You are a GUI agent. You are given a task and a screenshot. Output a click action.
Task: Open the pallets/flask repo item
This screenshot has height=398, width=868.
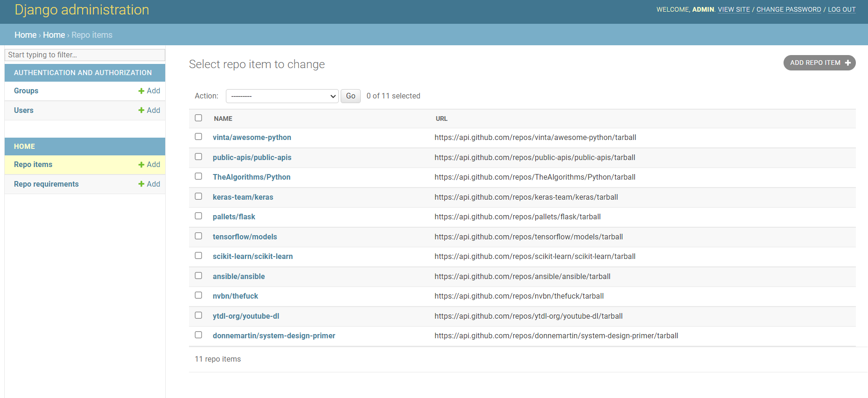(234, 217)
